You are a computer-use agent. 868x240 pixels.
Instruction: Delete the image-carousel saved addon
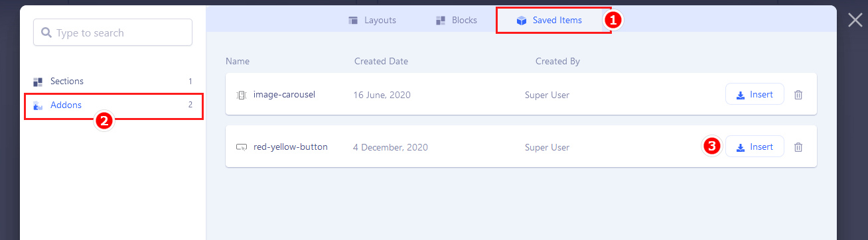coord(798,95)
